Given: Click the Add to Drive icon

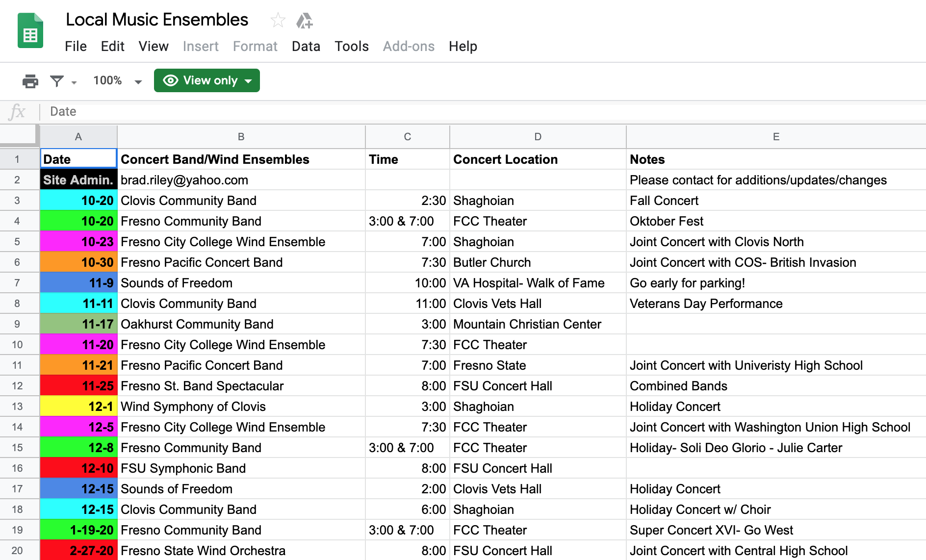Looking at the screenshot, I should 304,21.
